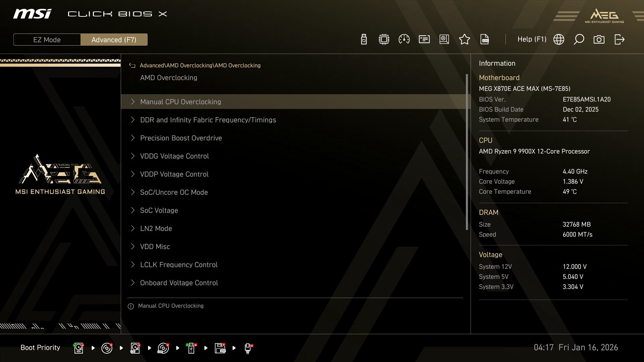Take a screenshot with the camera icon
This screenshot has width=644, height=362.
pyautogui.click(x=599, y=39)
